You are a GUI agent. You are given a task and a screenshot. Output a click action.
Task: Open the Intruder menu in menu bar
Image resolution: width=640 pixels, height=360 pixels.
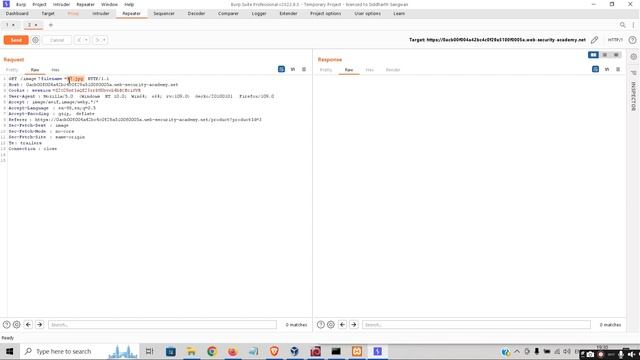[61, 4]
